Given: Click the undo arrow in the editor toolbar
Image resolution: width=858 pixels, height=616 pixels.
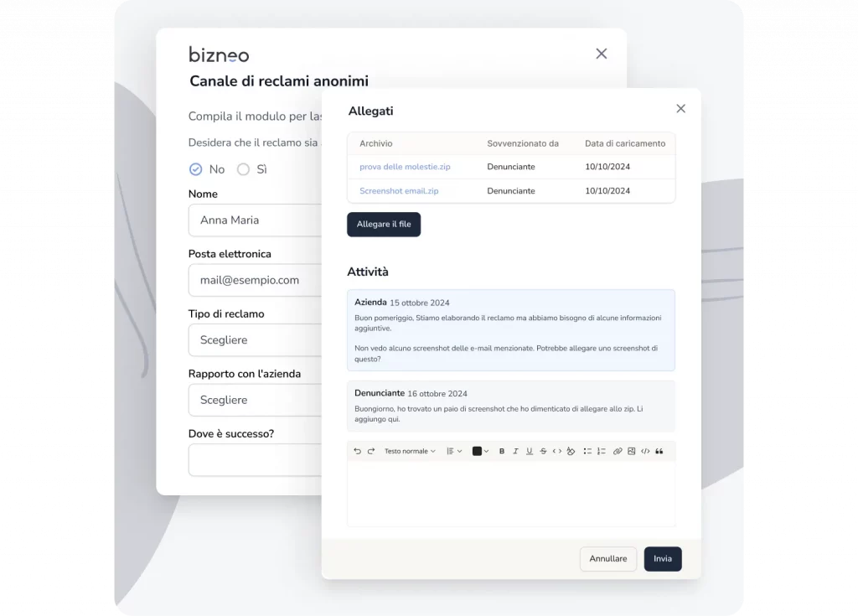Looking at the screenshot, I should click(358, 451).
